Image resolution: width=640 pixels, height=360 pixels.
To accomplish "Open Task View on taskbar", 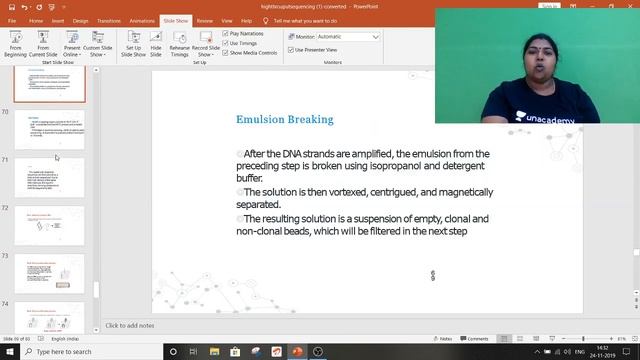I will (193, 351).
